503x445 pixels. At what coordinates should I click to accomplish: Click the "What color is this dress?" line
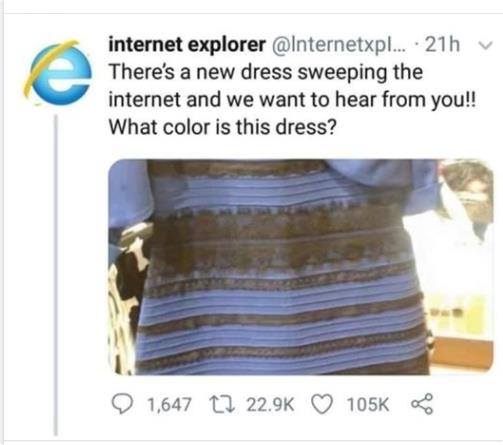pyautogui.click(x=223, y=127)
